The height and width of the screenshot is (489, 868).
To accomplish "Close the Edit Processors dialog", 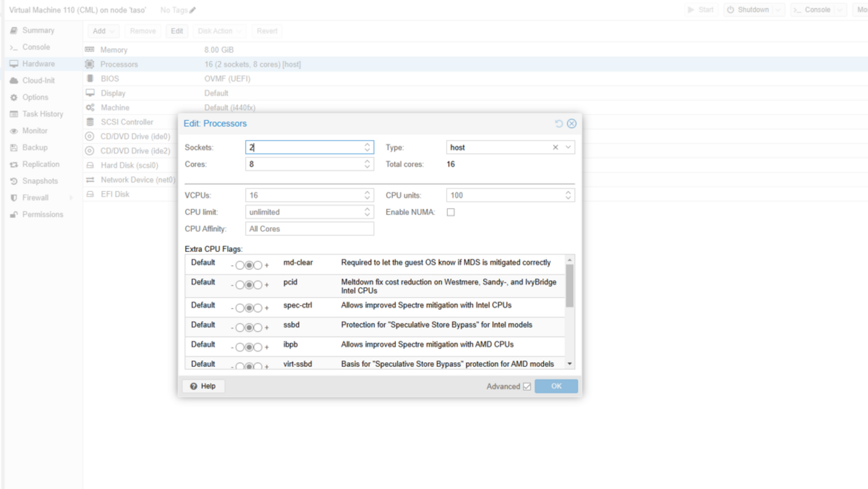I will (571, 124).
